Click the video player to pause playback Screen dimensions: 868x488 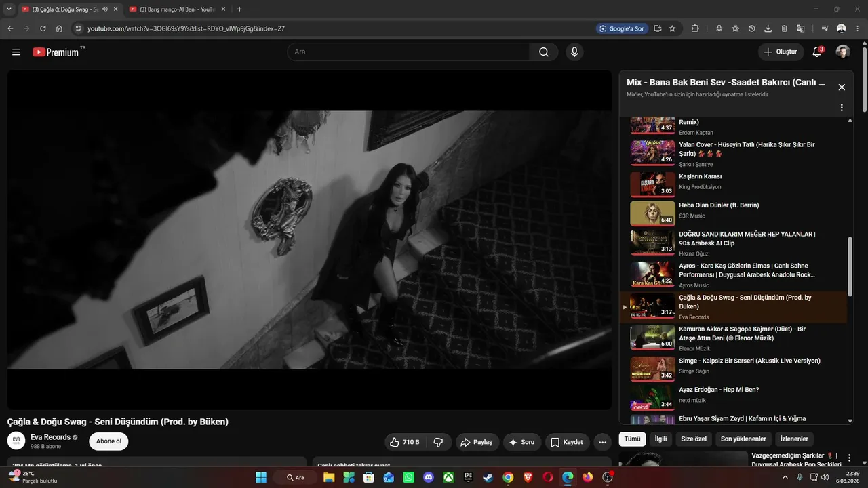[309, 240]
